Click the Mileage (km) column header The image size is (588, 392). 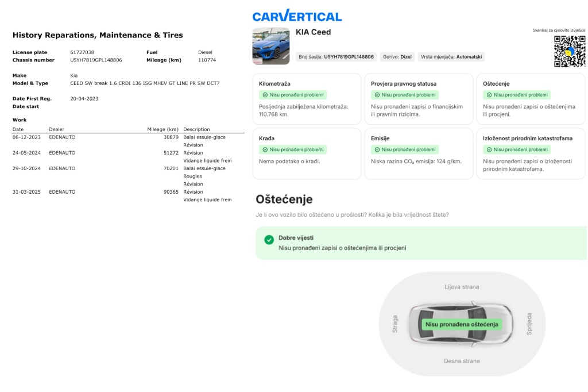pyautogui.click(x=163, y=129)
